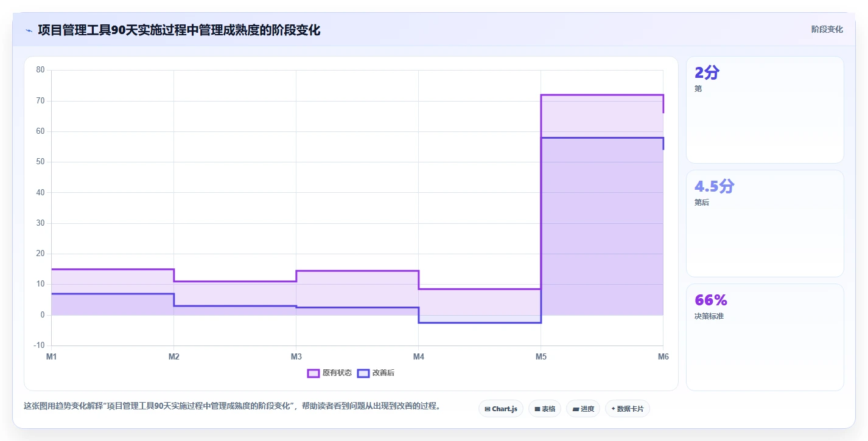Click the M2 x-axis label

coord(174,356)
